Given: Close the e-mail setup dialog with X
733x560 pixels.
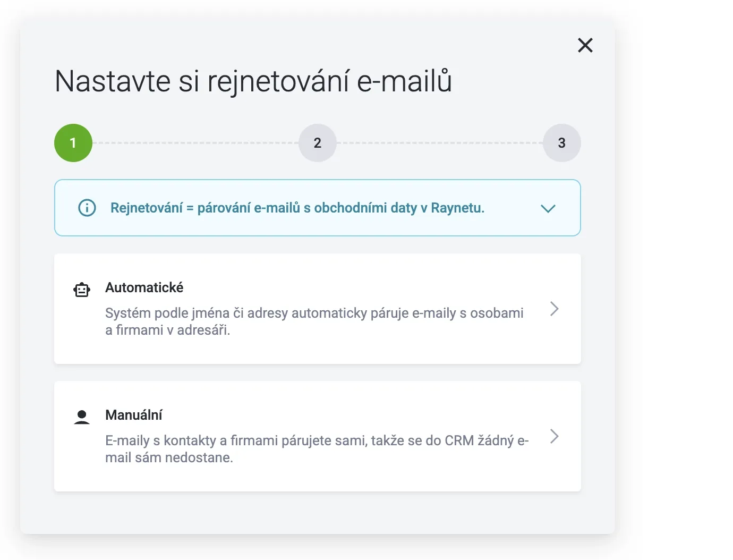Looking at the screenshot, I should pyautogui.click(x=585, y=45).
